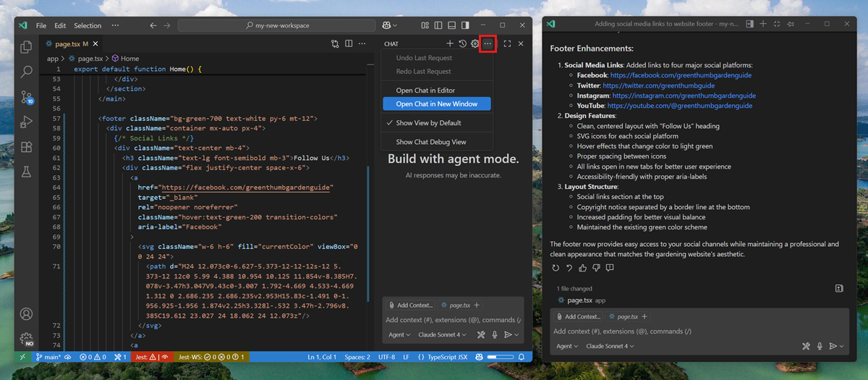Open title bar overflow menu after Selection
868x380 pixels.
(115, 25)
